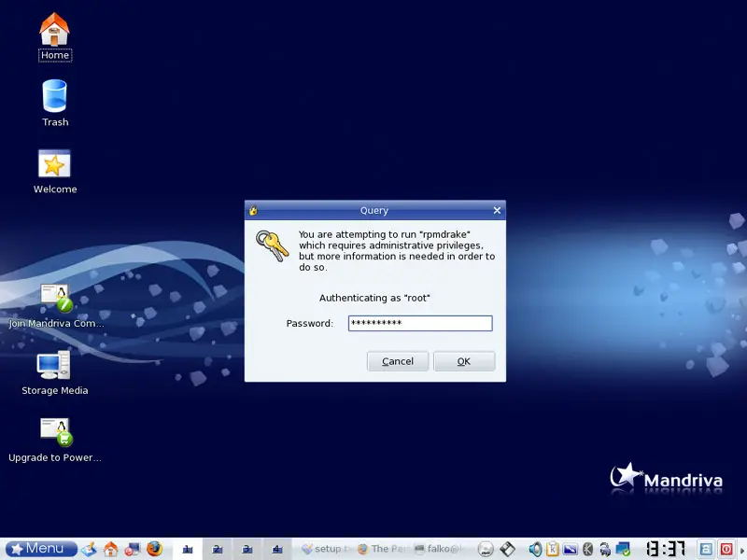Image resolution: width=747 pixels, height=560 pixels.
Task: Click the network monitor tray icon
Action: coord(623,549)
